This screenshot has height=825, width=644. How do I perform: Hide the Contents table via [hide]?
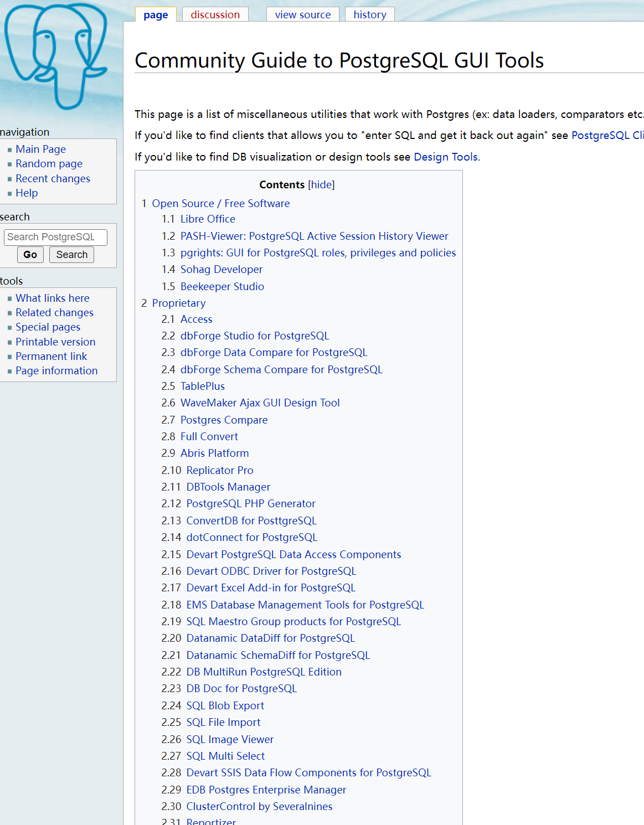(321, 185)
